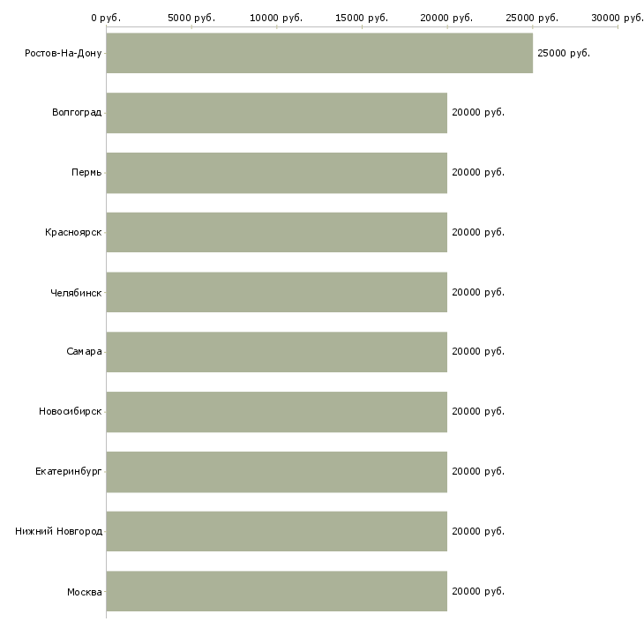Select the Пермь bar in chart
Image resolution: width=644 pixels, height=644 pixels.
pos(276,173)
